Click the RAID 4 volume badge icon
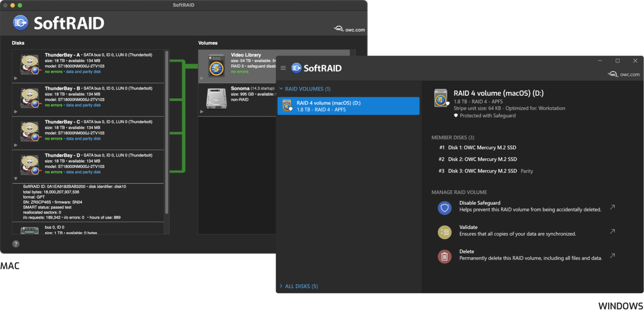 (441, 98)
